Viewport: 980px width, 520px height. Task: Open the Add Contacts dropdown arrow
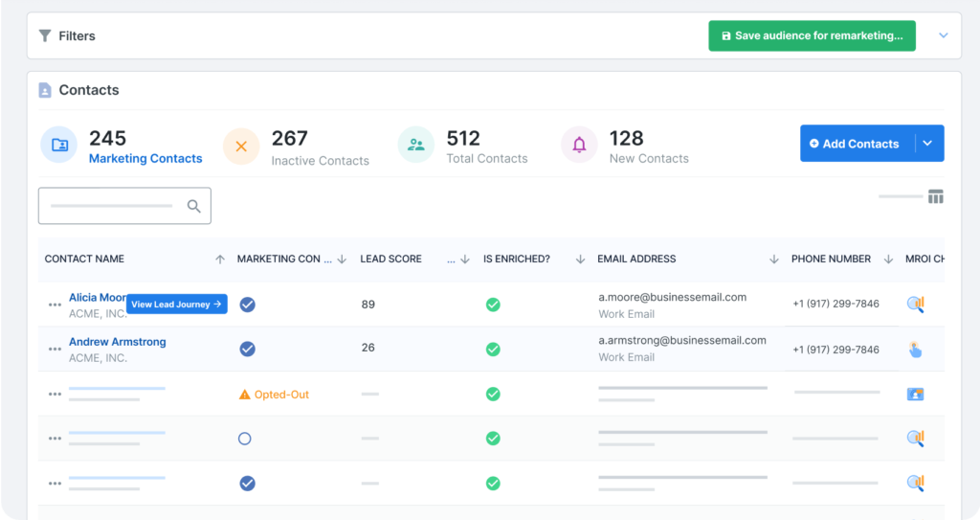point(928,144)
